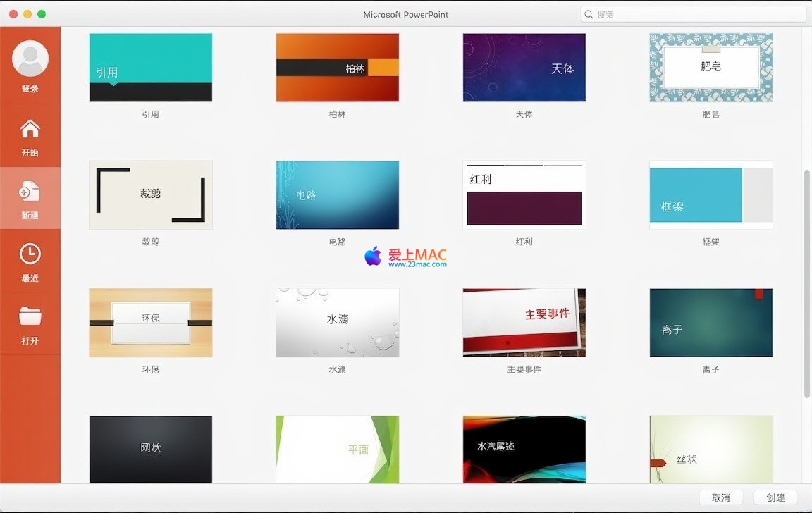Click the search magnifier icon
Viewport: 812px width, 513px height.
tap(589, 14)
